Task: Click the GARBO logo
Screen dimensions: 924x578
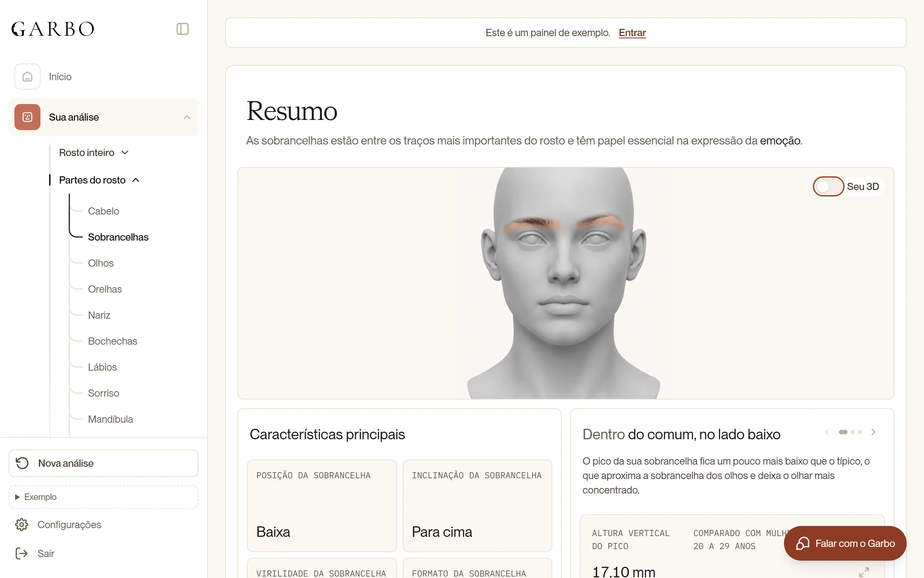Action: 53,29
